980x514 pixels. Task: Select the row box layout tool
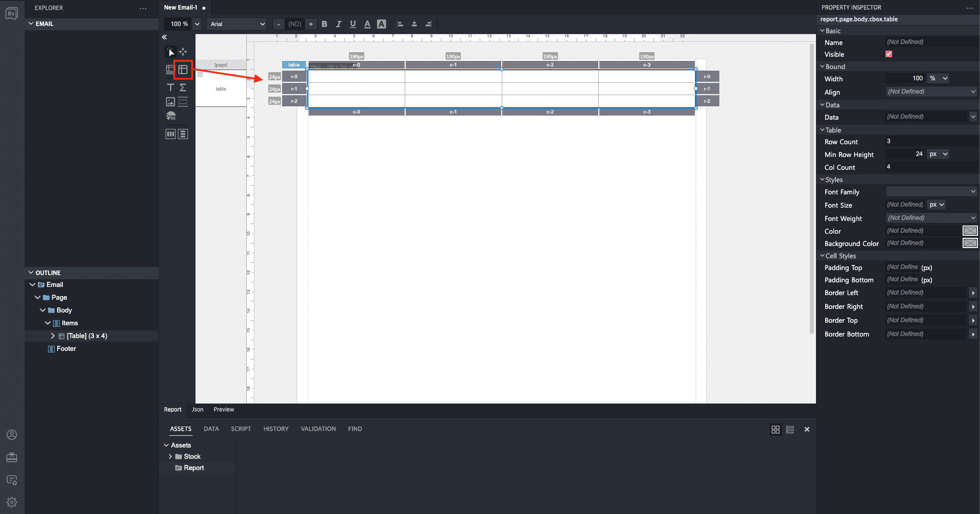183,134
